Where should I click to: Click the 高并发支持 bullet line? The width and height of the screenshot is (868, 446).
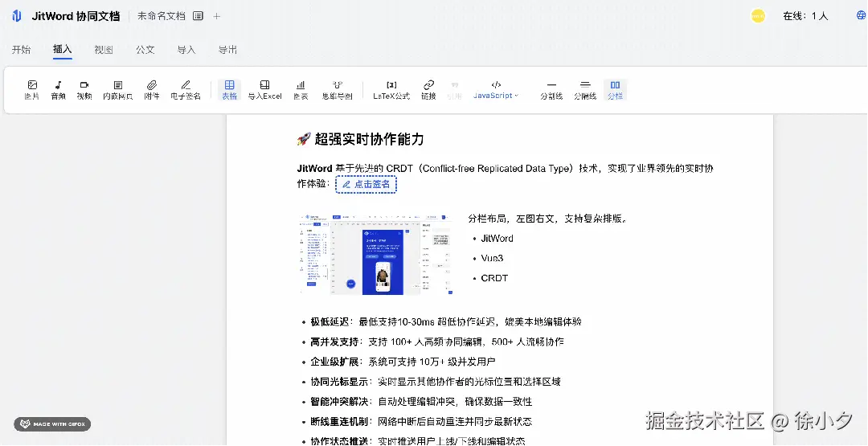436,342
